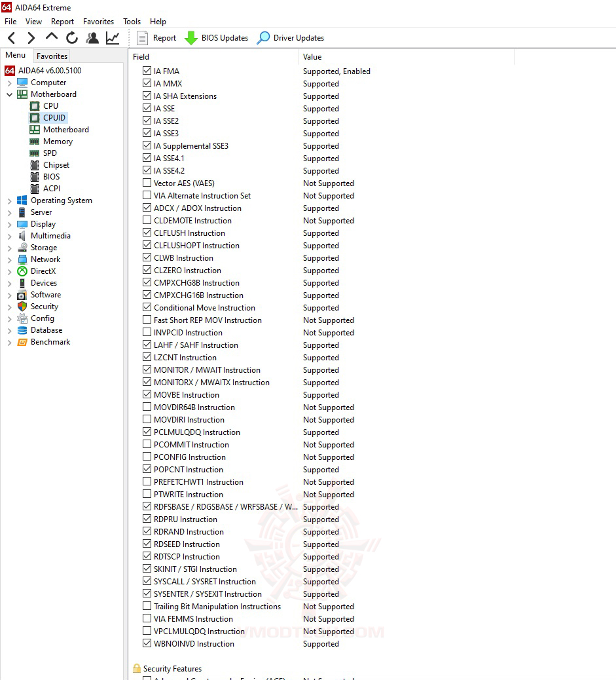The height and width of the screenshot is (680, 616).
Task: Go up one level with the up arrow
Action: 52,37
